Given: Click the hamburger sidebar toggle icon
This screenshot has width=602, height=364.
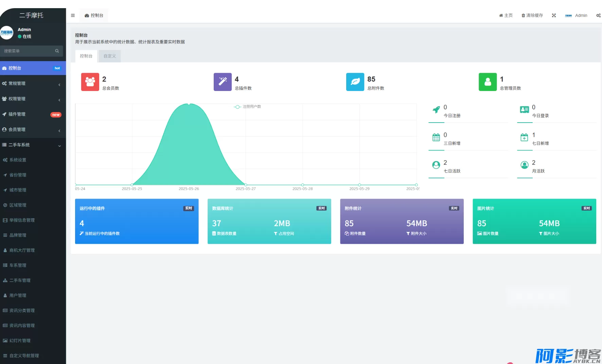Looking at the screenshot, I should 73,16.
